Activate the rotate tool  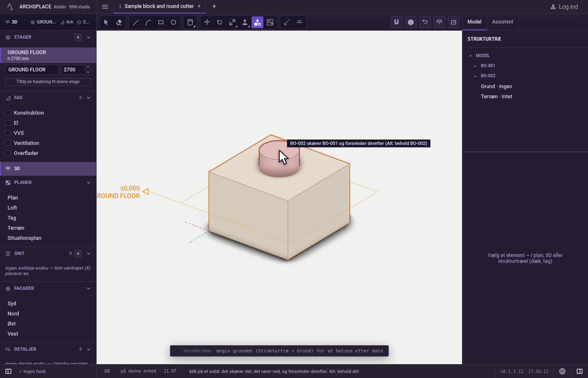[x=220, y=22]
